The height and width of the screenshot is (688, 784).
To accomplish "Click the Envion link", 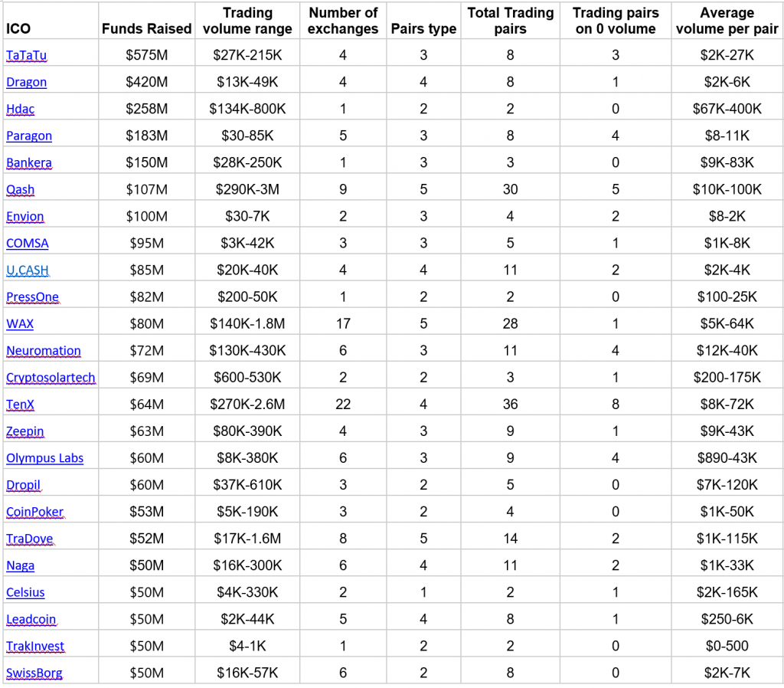I will tap(25, 217).
